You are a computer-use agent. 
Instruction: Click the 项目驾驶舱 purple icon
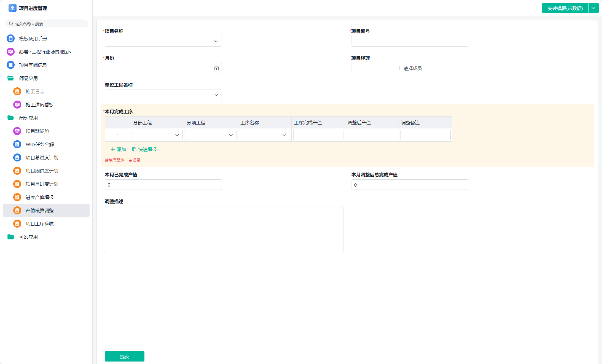(x=17, y=131)
